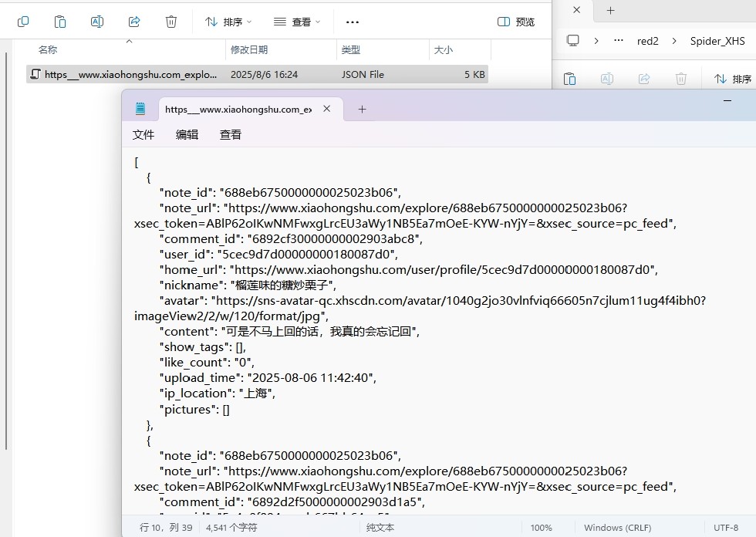Click the JSON File type cell
This screenshot has width=756, height=537.
pos(363,75)
